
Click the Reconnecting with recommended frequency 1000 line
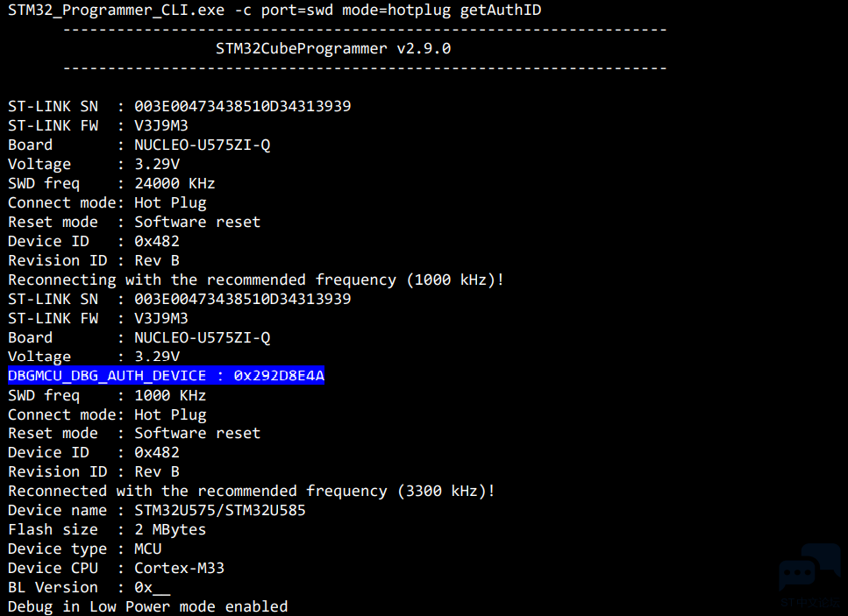256,280
